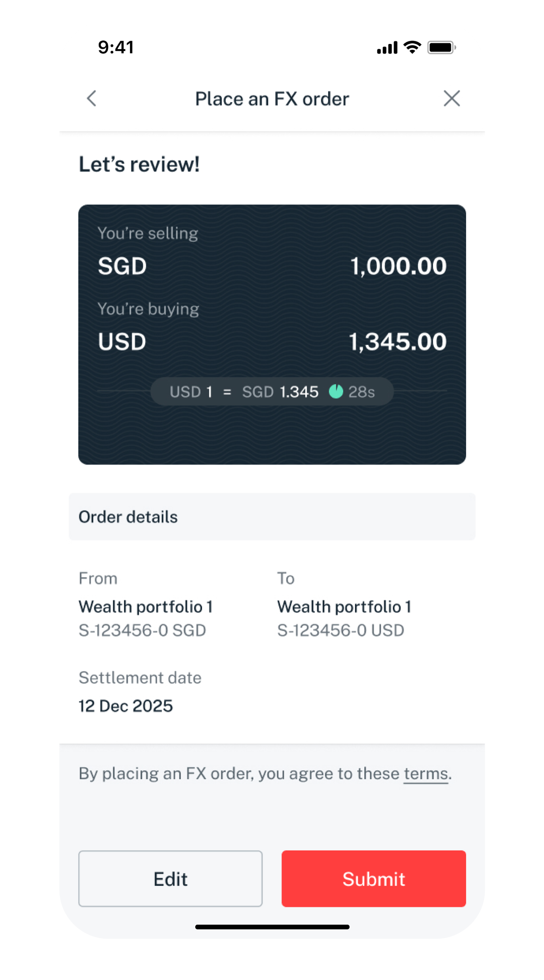Tap the selling amount 1,000.00
This screenshot has height=980, width=544.
pos(398,266)
